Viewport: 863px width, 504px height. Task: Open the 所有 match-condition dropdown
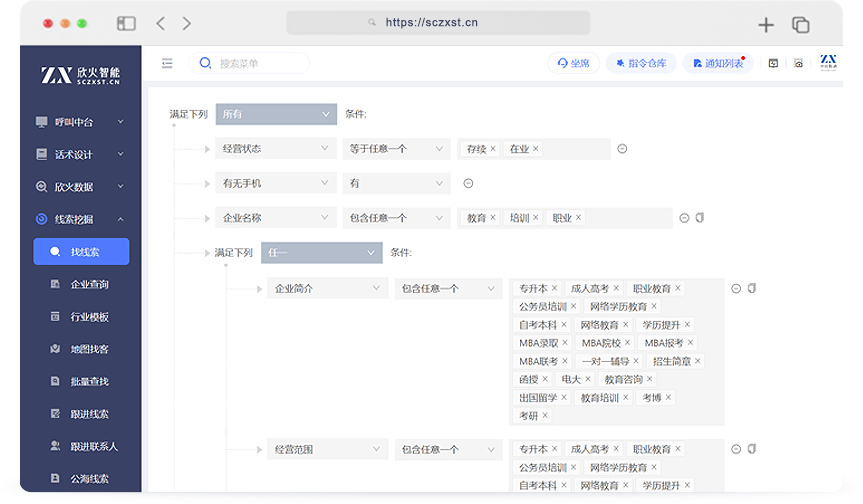pos(275,115)
